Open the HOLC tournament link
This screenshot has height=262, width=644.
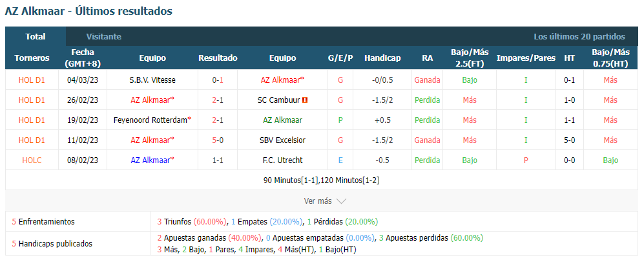(32, 160)
